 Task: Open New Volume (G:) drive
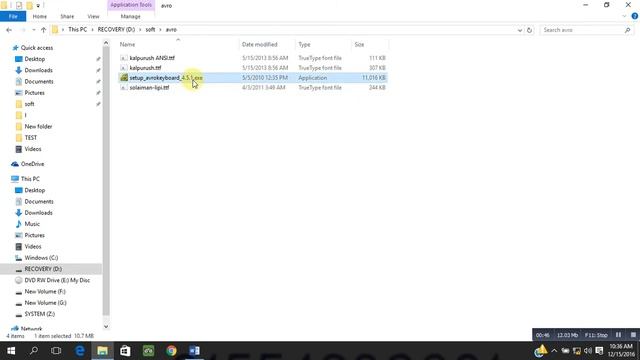click(45, 303)
